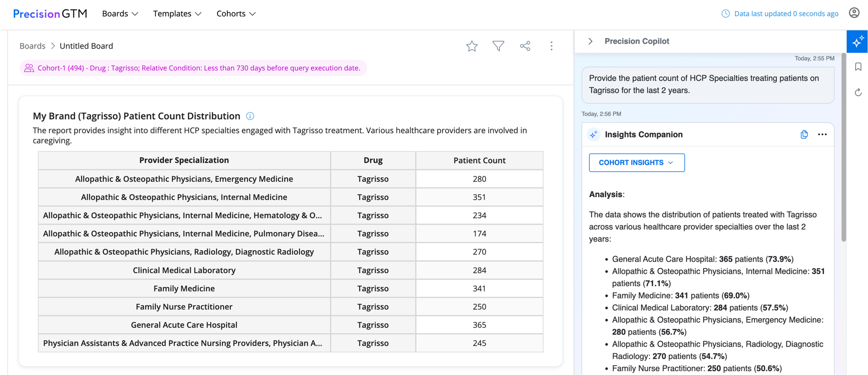This screenshot has width=868, height=375.
Task: Click the Cohort-1 Tagrisso filter chip
Action: [193, 68]
